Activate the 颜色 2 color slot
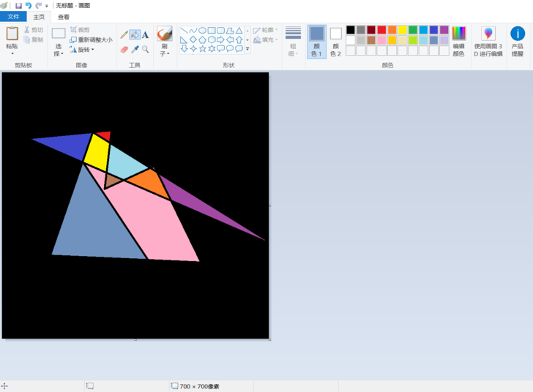 pos(335,42)
